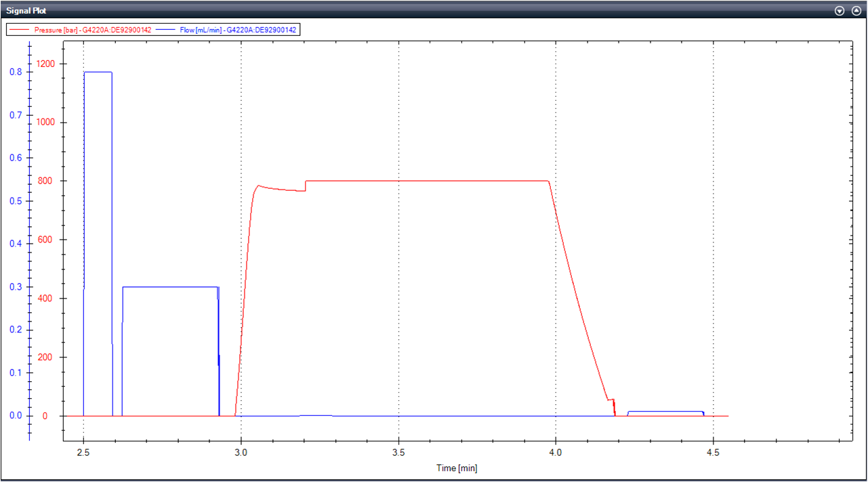Open the Signal Plot options chevron-down icon
The width and height of the screenshot is (868, 482).
click(x=839, y=11)
